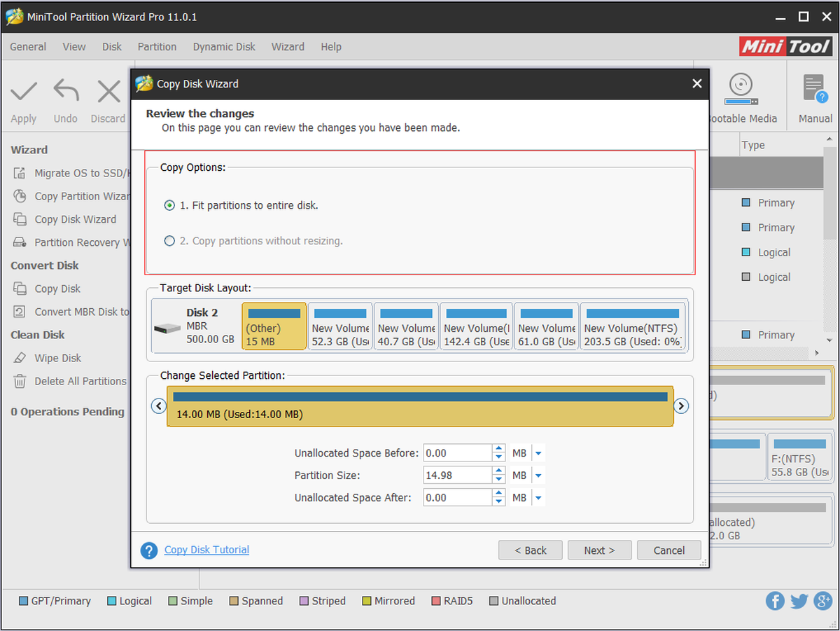Screen dimensions: 840x631
Task: Click Disk 2 drive icon in layout
Action: point(167,328)
